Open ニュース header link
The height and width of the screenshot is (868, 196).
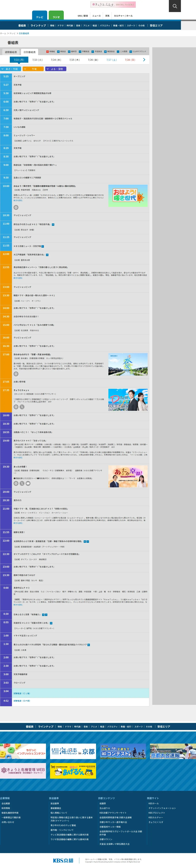coord(96,16)
